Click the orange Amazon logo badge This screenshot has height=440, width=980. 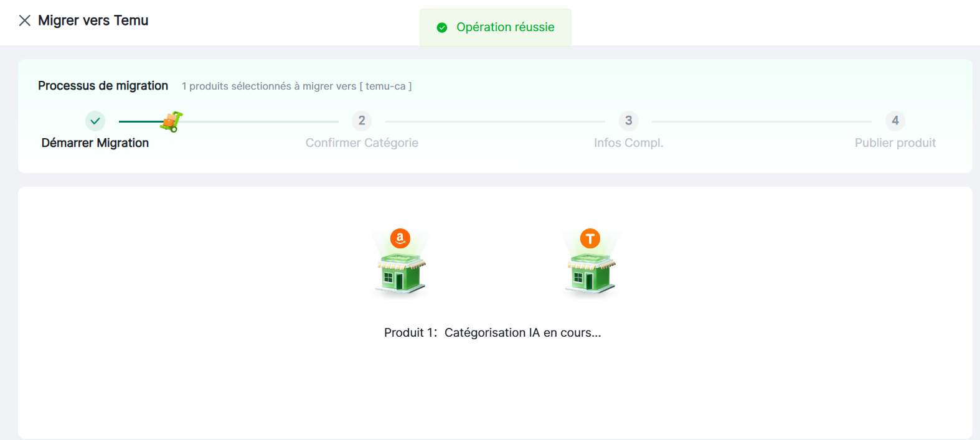click(x=400, y=238)
